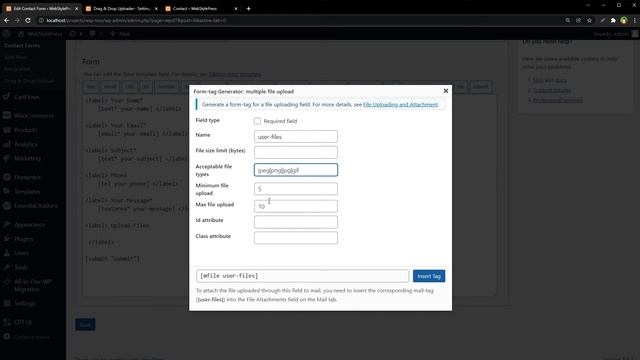This screenshot has width=640, height=360.
Task: Click the zoom magnifier icon in address bar
Action: [567, 20]
